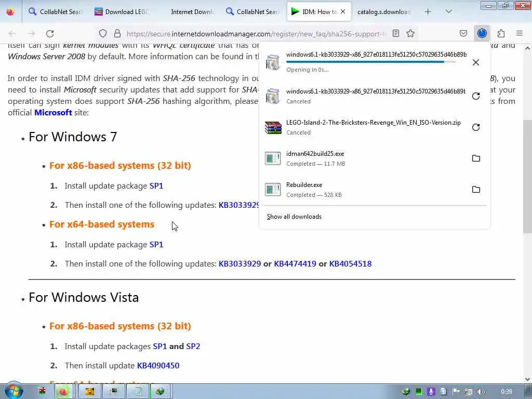The height and width of the screenshot is (399, 532).
Task: Open Windows Start menu orb
Action: tap(14, 391)
